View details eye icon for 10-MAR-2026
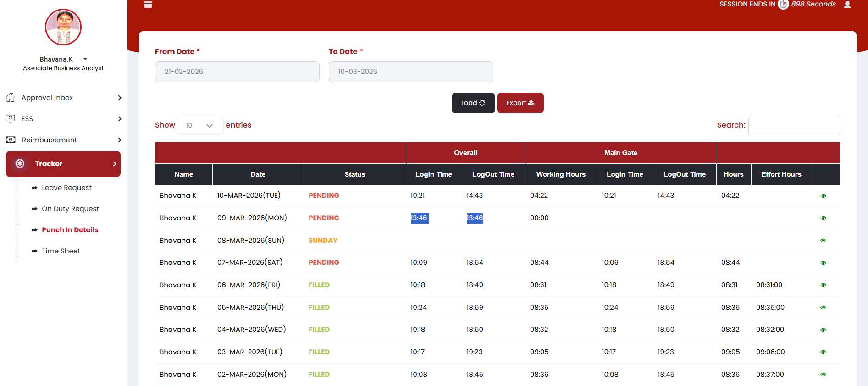The height and width of the screenshot is (386, 868). point(823,196)
